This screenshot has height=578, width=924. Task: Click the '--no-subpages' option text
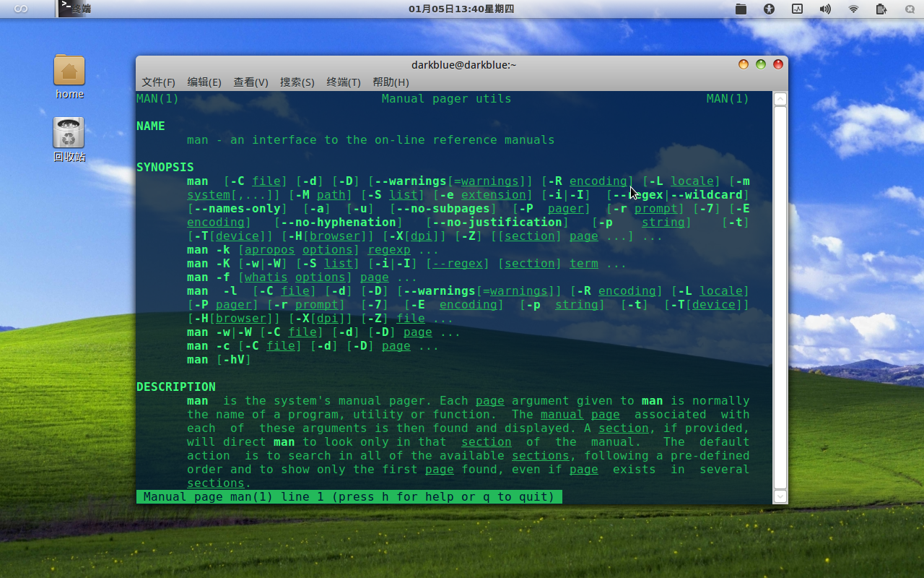[x=443, y=209]
